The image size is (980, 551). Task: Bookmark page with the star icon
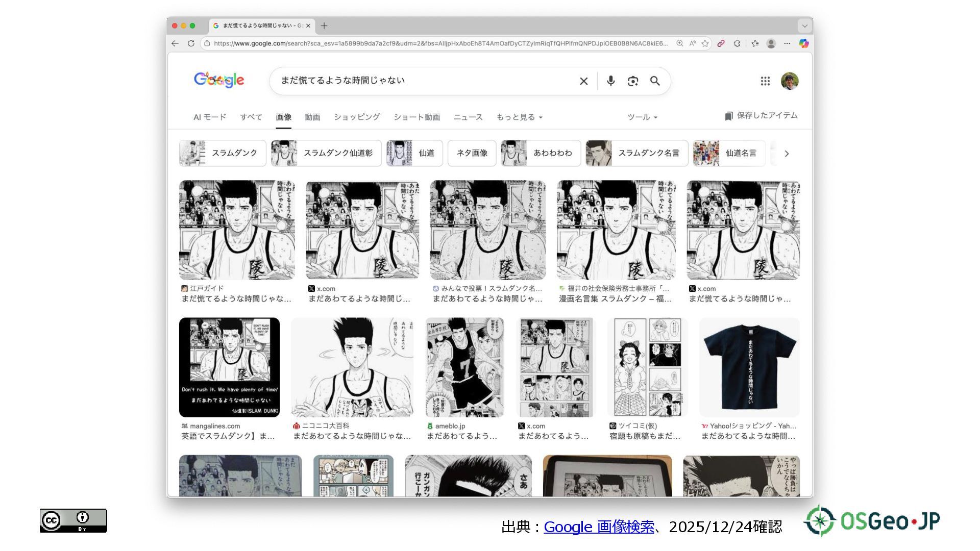(705, 43)
